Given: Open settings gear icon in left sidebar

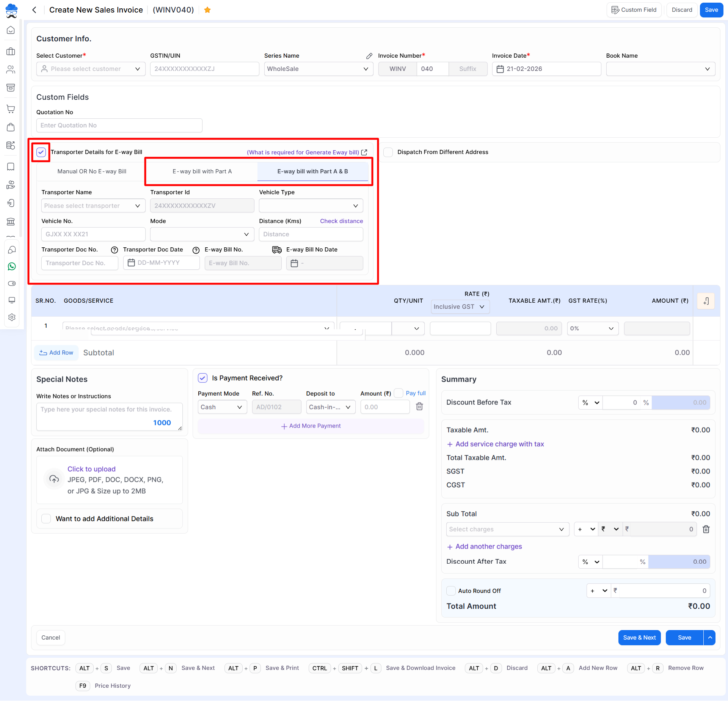Looking at the screenshot, I should [12, 317].
